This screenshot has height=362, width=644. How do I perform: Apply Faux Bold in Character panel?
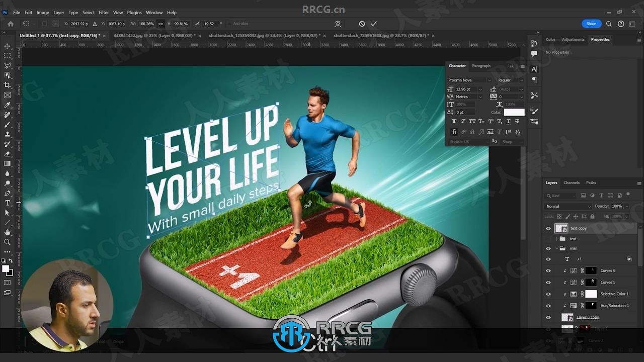454,121
